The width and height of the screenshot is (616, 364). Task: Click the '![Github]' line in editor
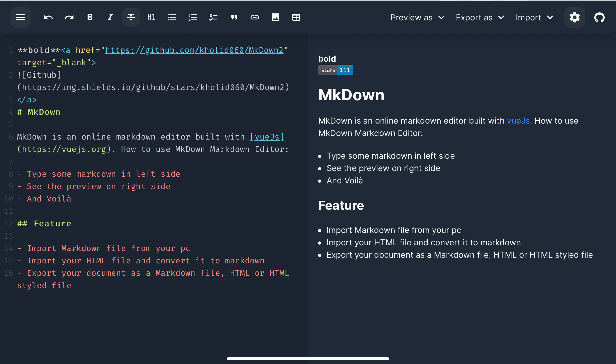39,75
